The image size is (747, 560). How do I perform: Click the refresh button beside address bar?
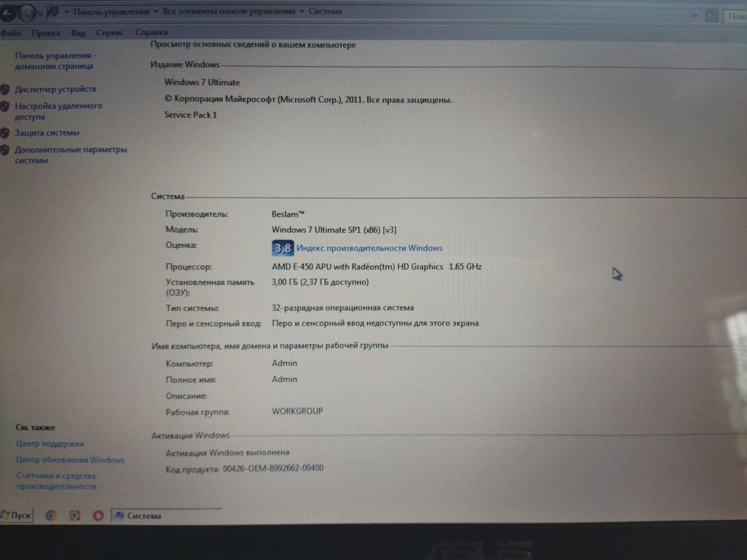click(712, 16)
